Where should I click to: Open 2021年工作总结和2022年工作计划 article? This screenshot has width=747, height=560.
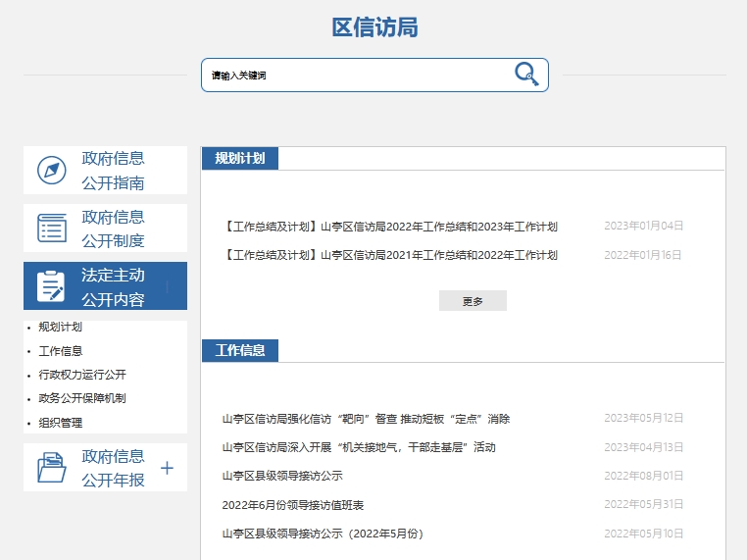[x=390, y=255]
